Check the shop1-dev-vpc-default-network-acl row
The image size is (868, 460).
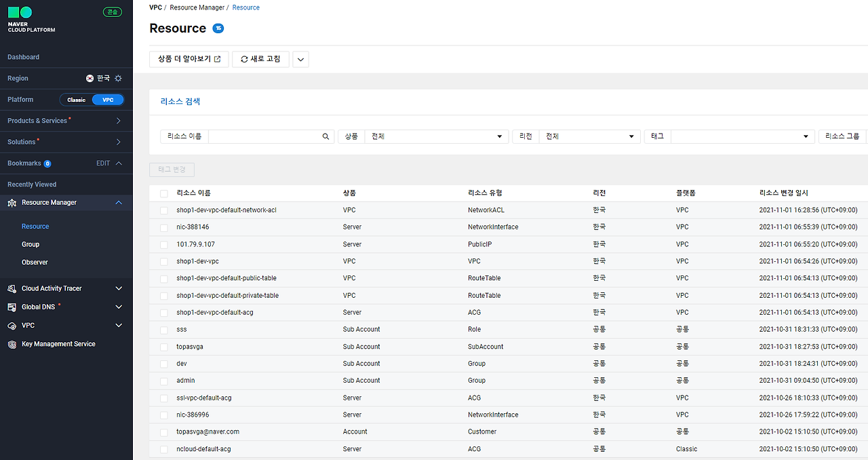[163, 211]
